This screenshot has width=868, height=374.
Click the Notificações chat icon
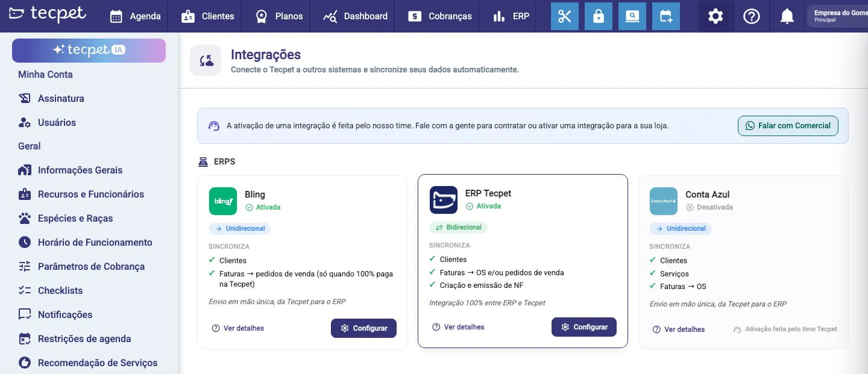[x=25, y=315]
